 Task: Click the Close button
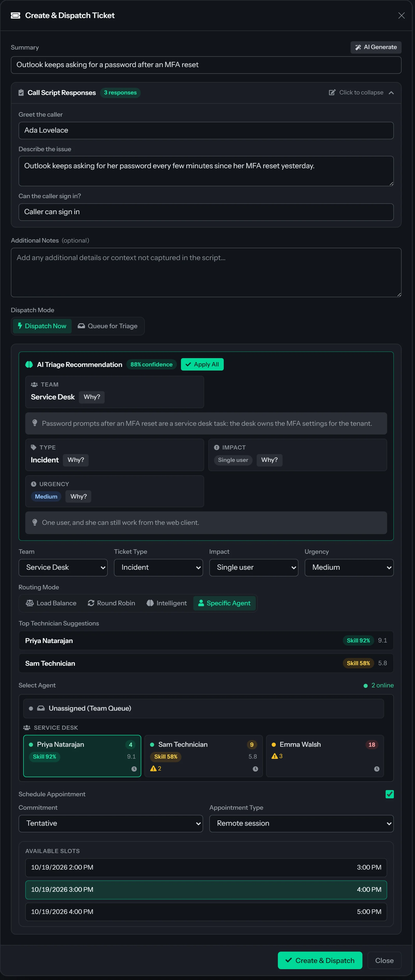384,960
